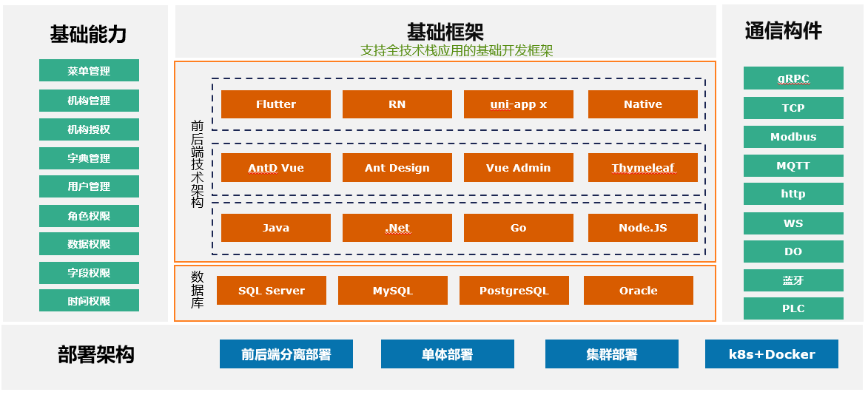The image size is (868, 395).
Task: Click the Node.JS block
Action: coord(642,228)
